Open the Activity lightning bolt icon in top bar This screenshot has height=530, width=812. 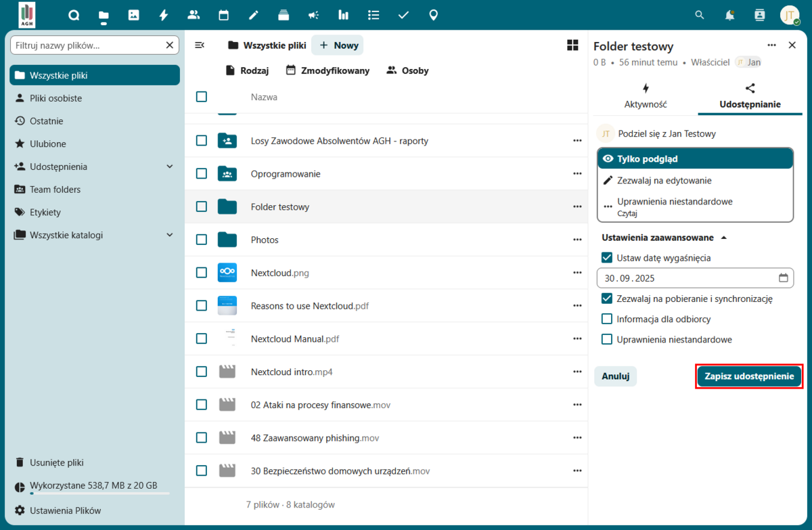(164, 15)
